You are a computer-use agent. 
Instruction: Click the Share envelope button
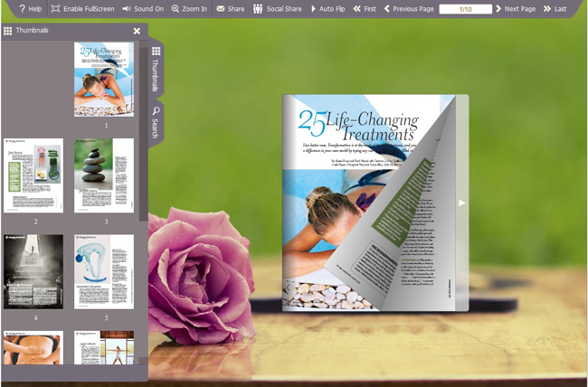click(231, 9)
